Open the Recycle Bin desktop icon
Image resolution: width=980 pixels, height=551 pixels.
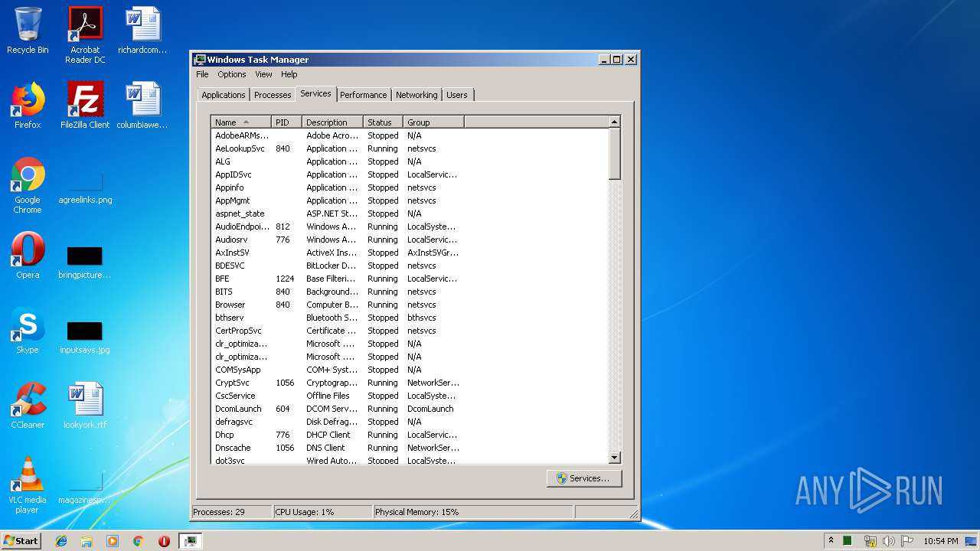[x=28, y=31]
